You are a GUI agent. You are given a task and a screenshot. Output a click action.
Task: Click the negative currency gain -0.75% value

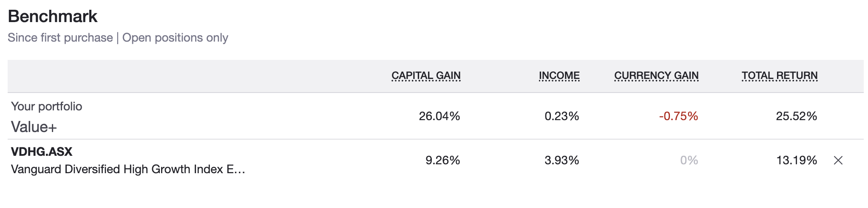click(678, 116)
